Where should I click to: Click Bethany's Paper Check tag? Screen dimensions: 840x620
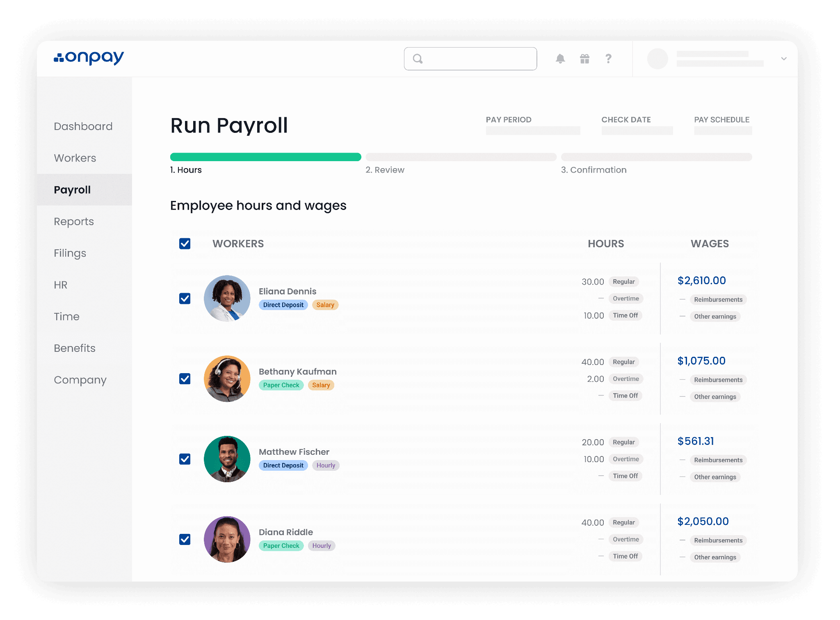pos(281,385)
